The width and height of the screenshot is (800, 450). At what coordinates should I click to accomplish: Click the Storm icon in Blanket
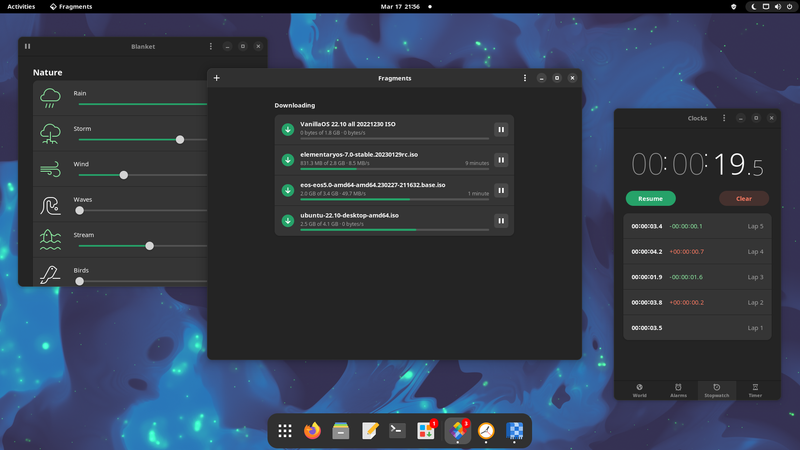click(x=50, y=134)
